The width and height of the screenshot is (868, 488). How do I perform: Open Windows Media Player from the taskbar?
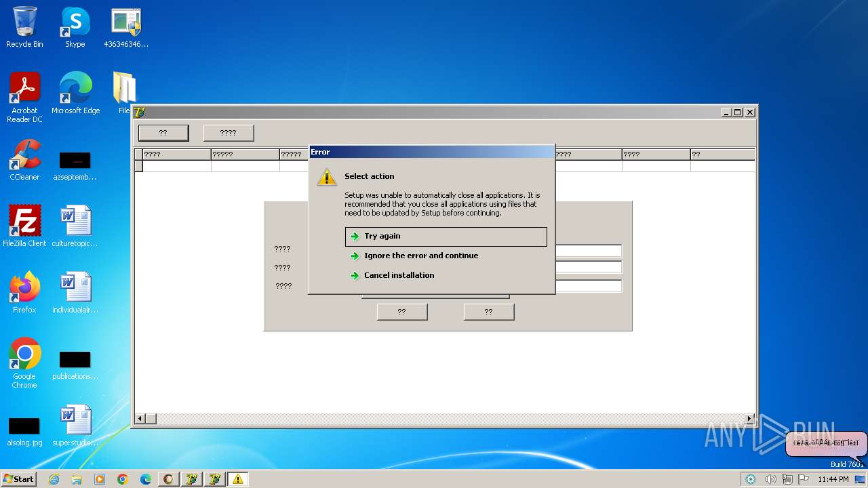click(100, 479)
